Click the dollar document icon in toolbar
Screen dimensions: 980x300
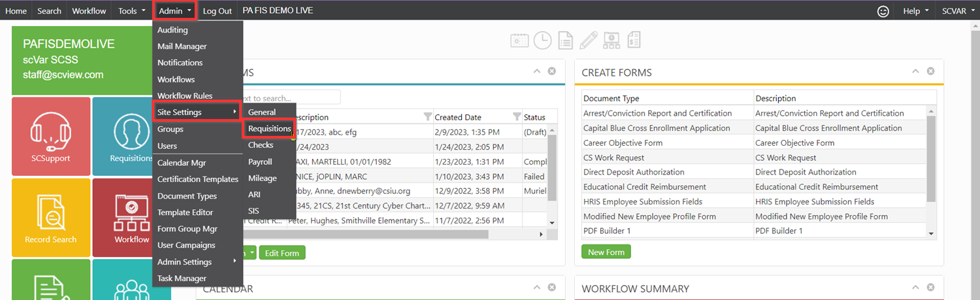tap(634, 41)
